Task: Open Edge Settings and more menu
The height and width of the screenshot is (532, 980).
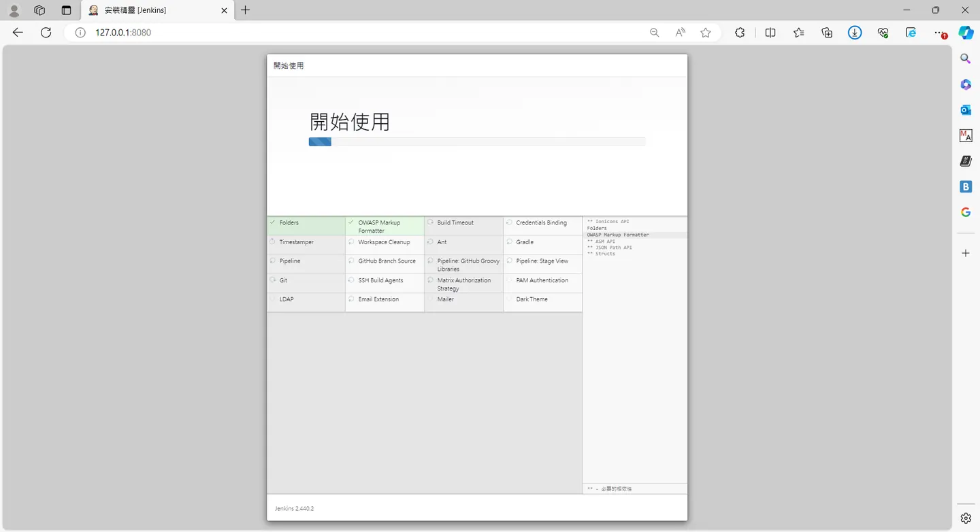Action: point(940,32)
